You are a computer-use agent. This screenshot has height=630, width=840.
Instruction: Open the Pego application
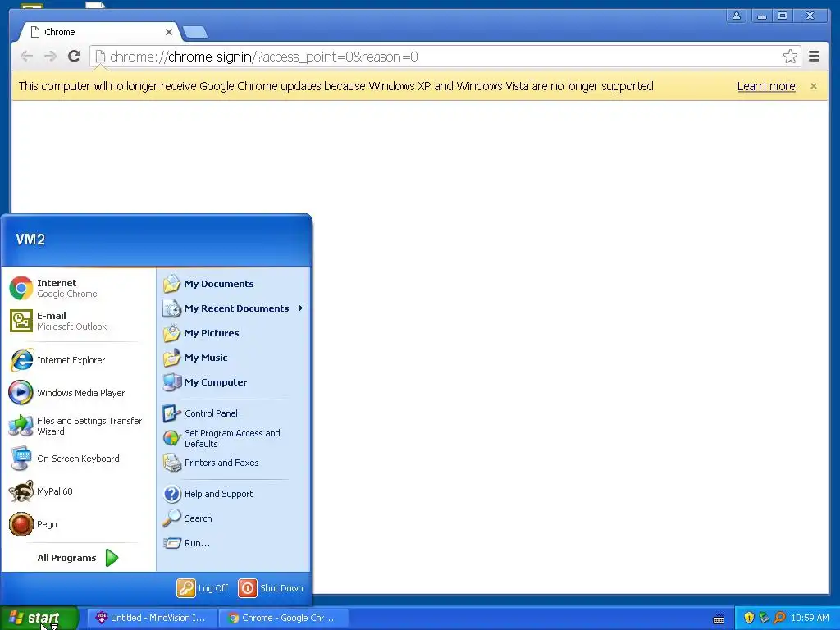(78, 524)
